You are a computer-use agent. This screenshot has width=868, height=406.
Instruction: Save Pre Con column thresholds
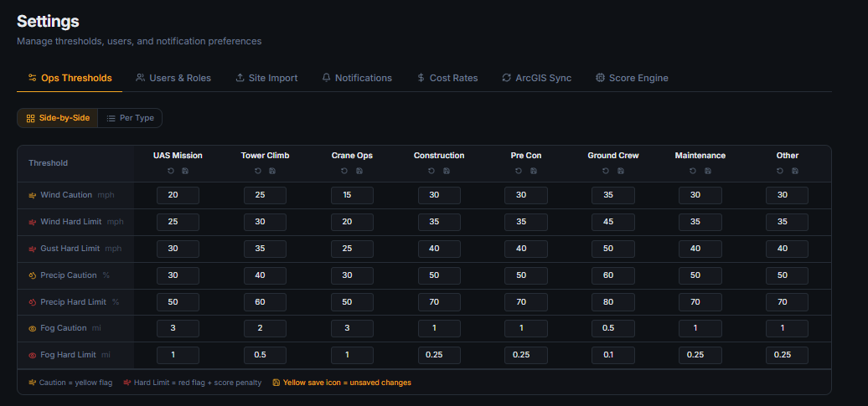point(533,171)
